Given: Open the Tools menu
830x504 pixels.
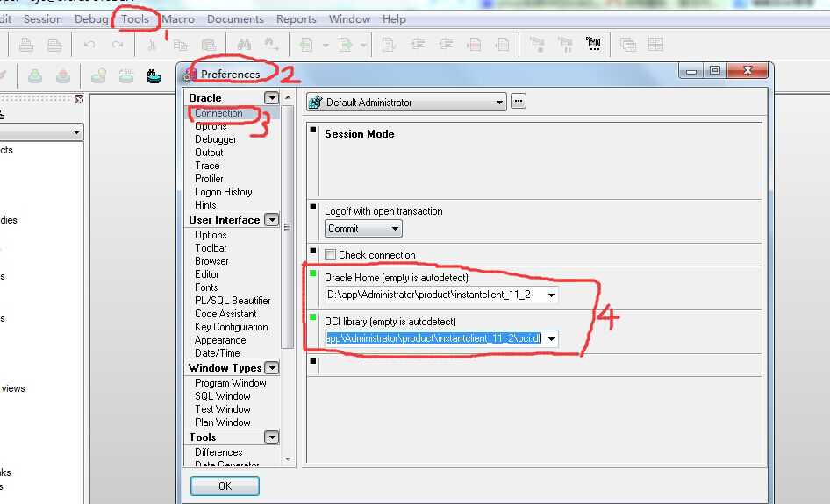Looking at the screenshot, I should click(135, 19).
